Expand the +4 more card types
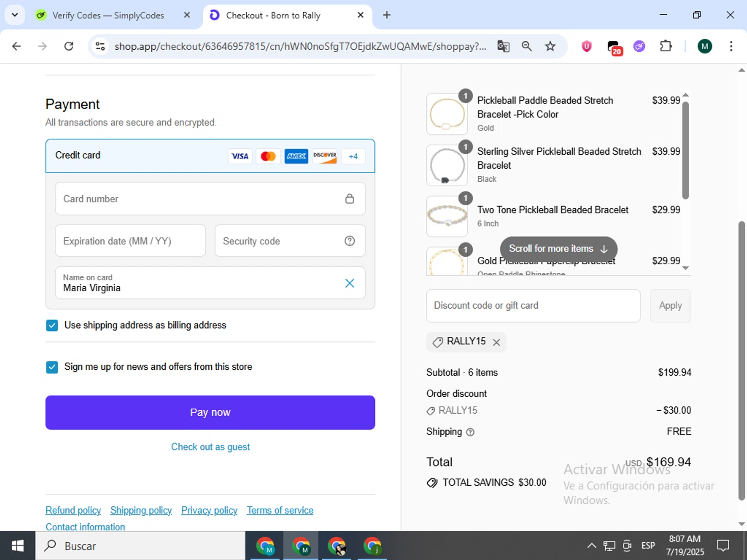The height and width of the screenshot is (560, 747). tap(353, 156)
